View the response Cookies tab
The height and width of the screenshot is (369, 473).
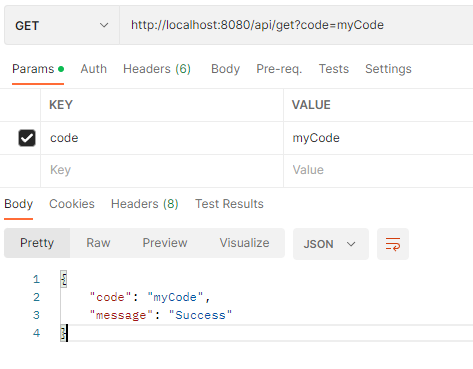72,204
